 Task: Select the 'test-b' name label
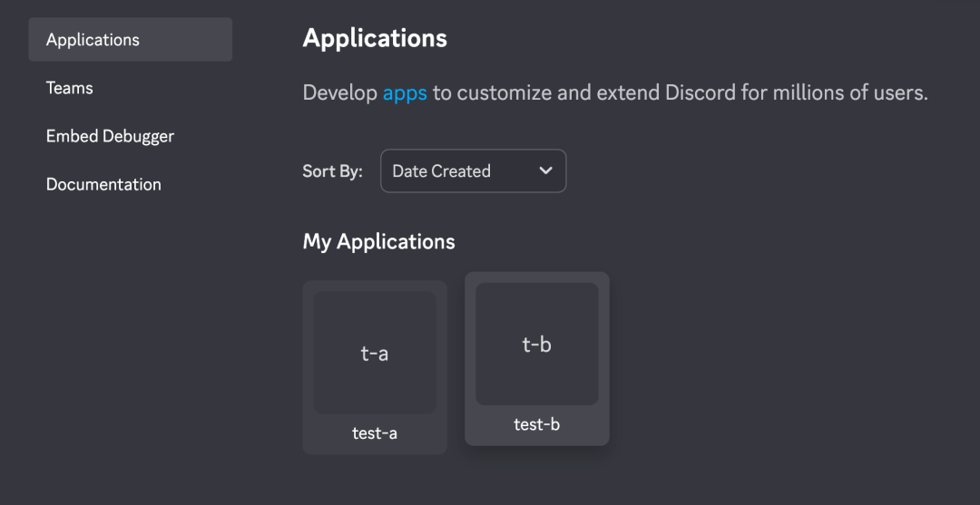click(x=537, y=424)
